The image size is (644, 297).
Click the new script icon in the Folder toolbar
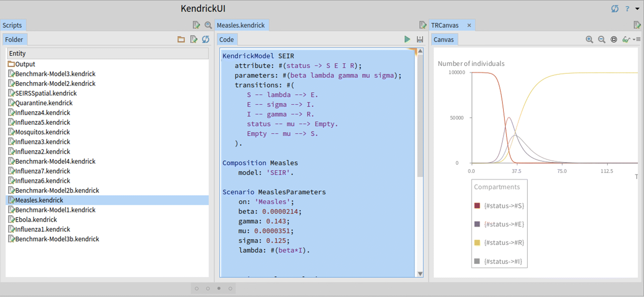point(194,39)
